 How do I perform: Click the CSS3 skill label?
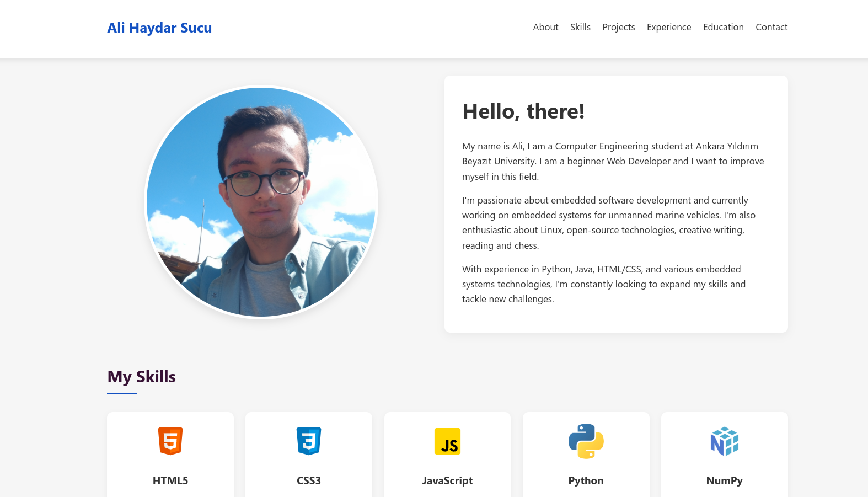[309, 480]
